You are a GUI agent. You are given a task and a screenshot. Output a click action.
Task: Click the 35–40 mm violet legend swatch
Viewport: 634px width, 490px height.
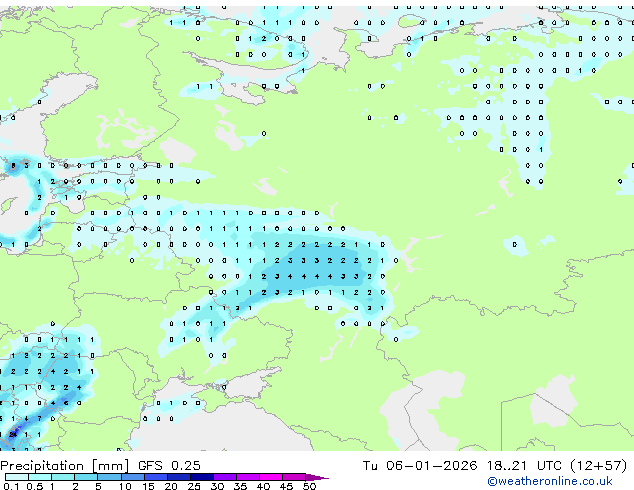[248, 477]
